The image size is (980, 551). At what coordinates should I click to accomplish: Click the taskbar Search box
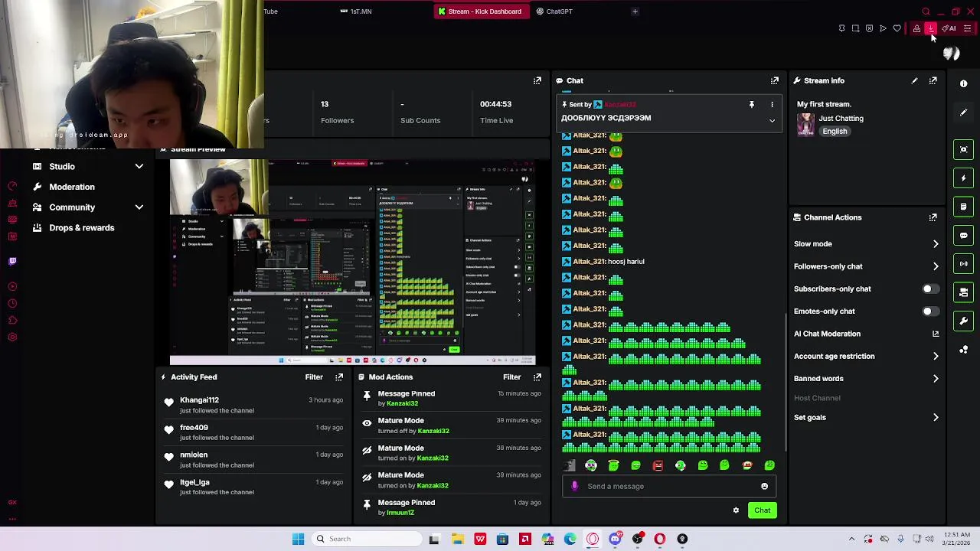[367, 539]
